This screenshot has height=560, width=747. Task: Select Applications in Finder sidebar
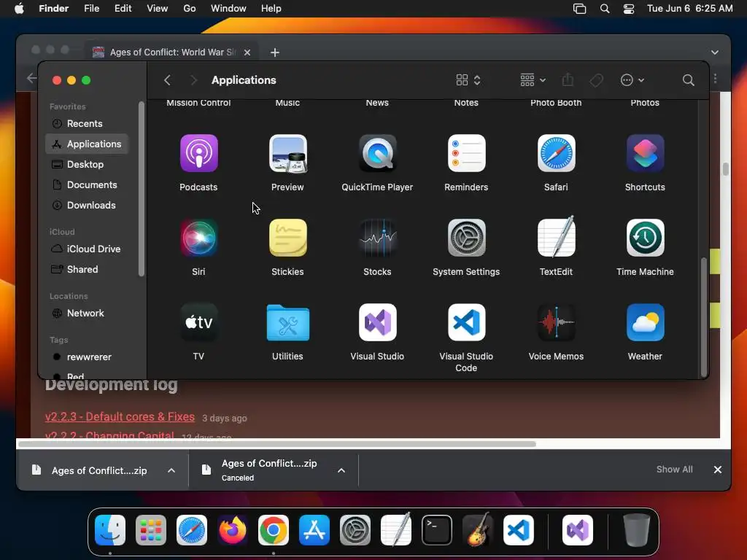tap(87, 144)
